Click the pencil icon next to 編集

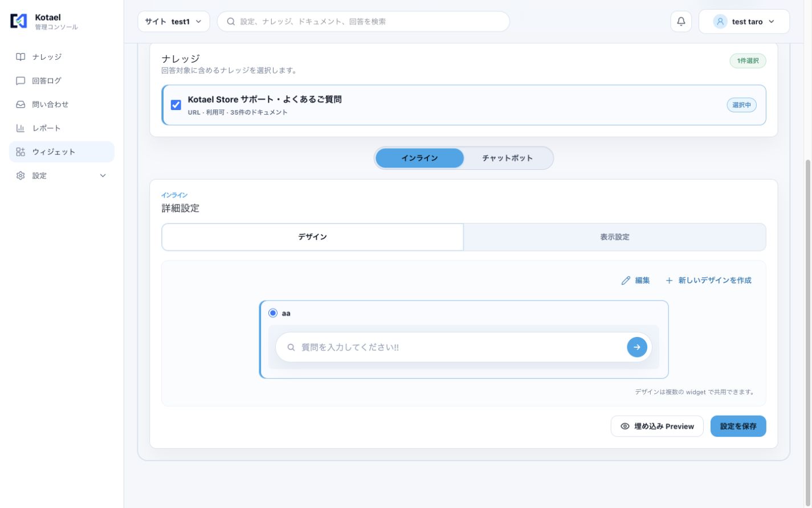pos(626,281)
